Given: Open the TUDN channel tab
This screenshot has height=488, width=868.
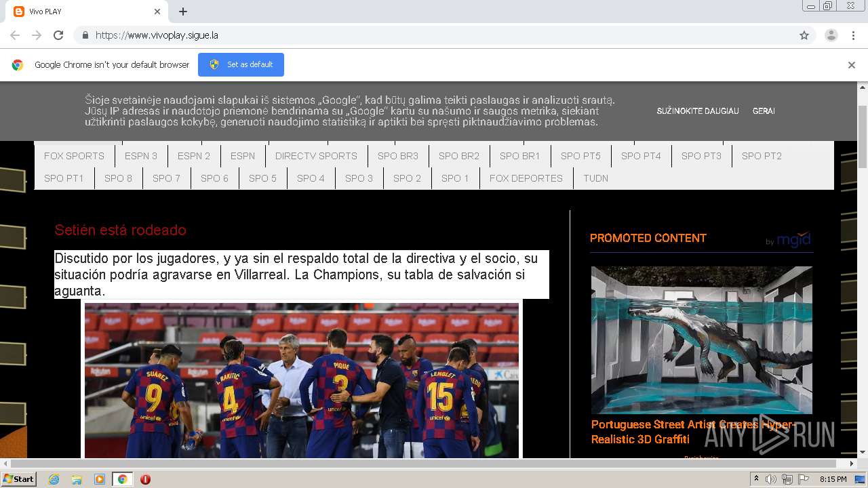Looking at the screenshot, I should point(595,178).
